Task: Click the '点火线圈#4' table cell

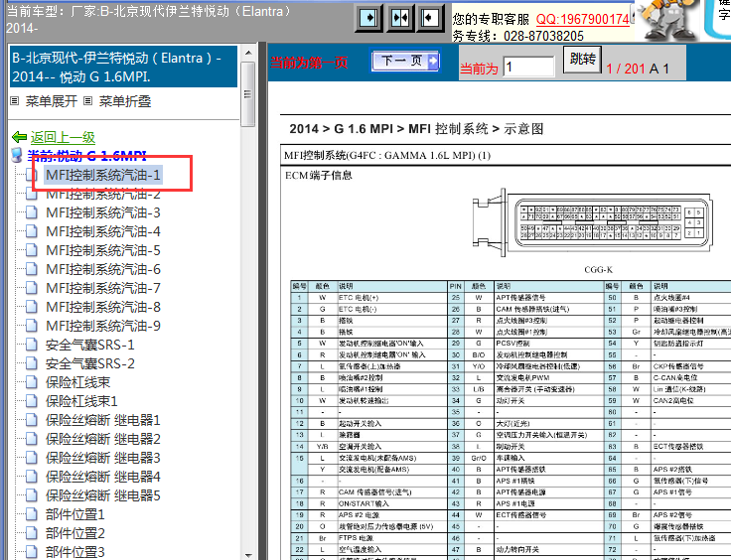Action: point(691,297)
